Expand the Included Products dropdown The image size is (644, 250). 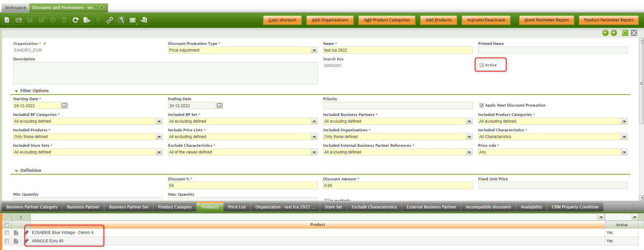click(159, 137)
